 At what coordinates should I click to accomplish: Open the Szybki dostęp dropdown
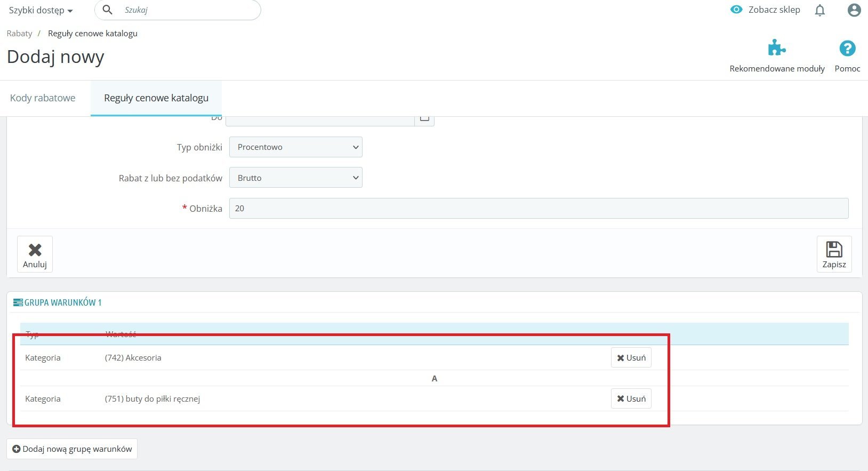41,10
